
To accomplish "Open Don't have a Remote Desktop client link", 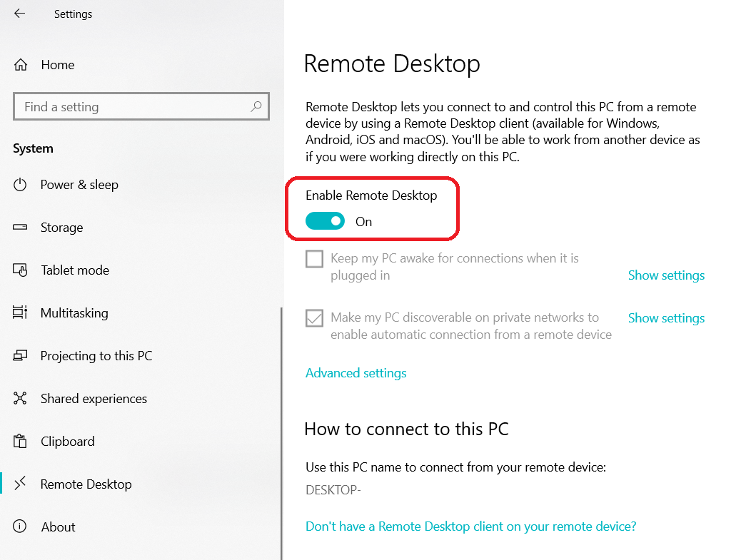I will [470, 526].
